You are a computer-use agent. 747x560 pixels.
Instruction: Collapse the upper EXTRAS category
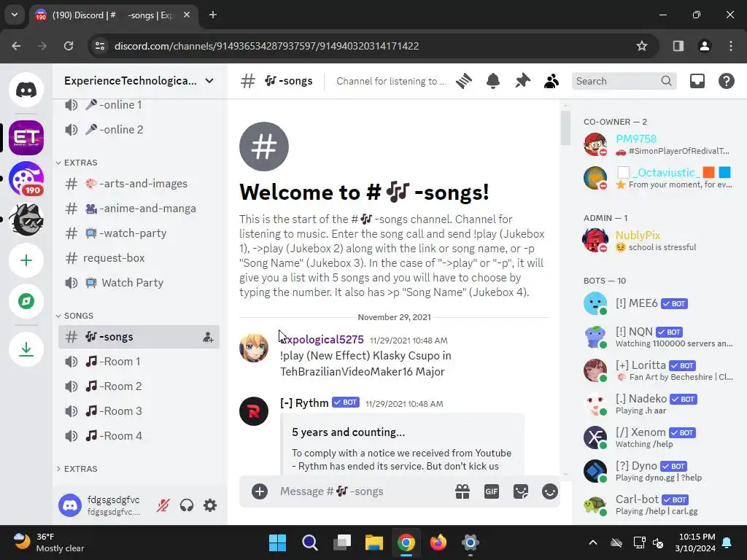coord(77,163)
